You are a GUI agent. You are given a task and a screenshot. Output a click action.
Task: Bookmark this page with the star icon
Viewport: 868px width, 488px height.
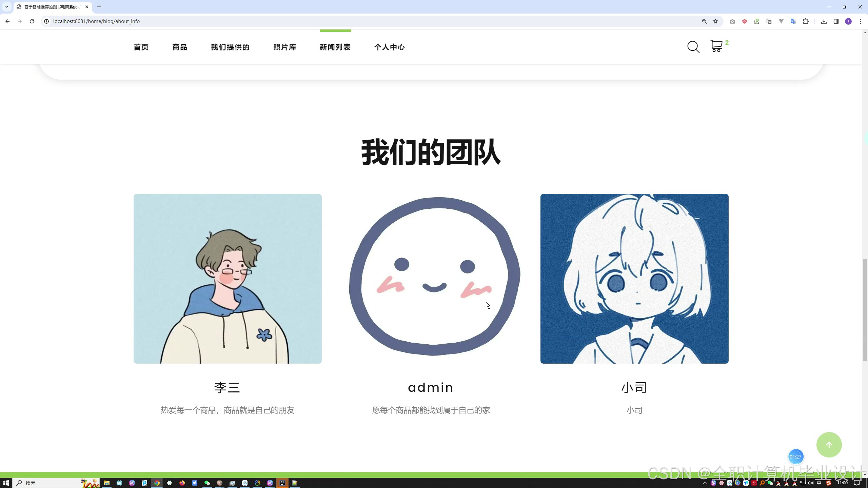(x=715, y=21)
